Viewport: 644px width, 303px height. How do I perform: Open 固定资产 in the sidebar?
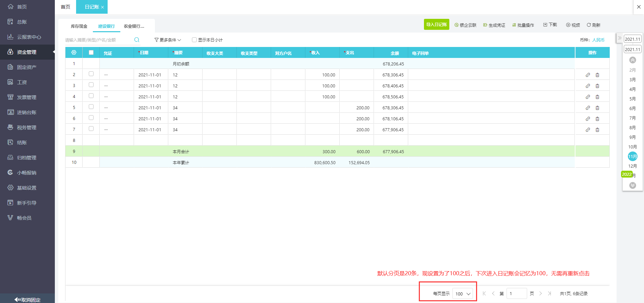click(x=27, y=67)
